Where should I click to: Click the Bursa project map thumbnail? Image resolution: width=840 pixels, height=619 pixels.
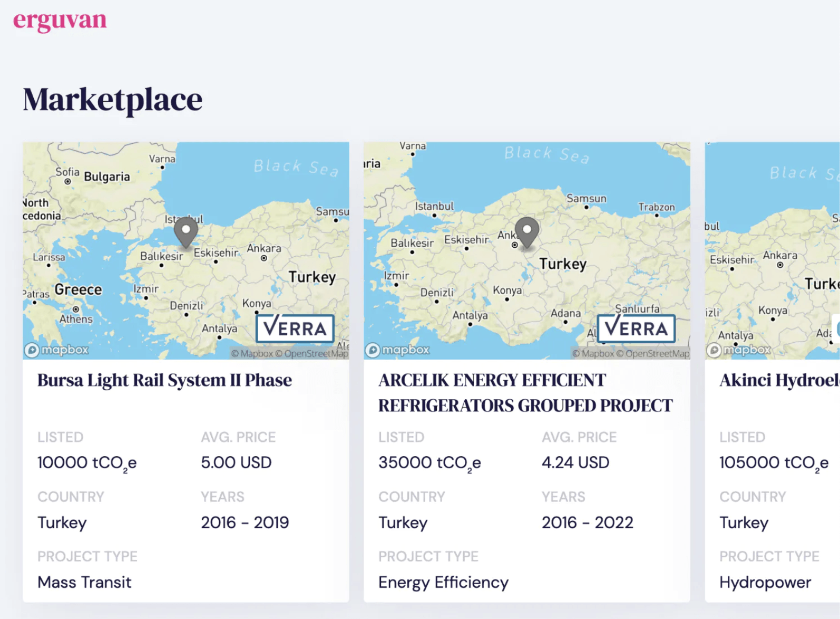point(185,250)
